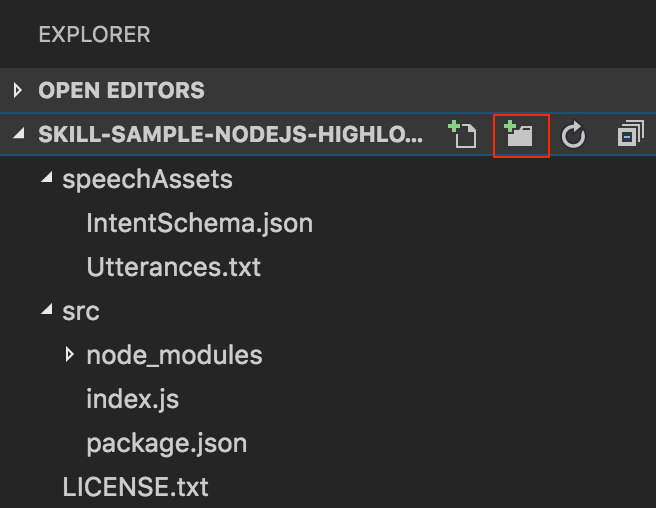Expand the Open Editors section

(17, 91)
